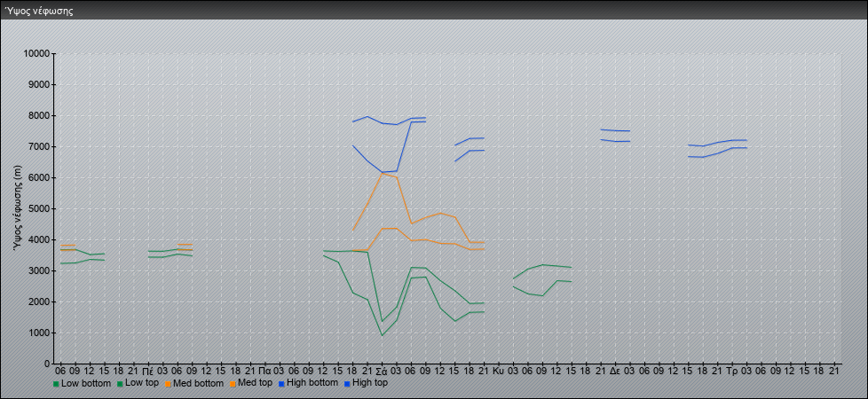
Task: Click the 6000 value on the y-axis
Action: point(39,177)
